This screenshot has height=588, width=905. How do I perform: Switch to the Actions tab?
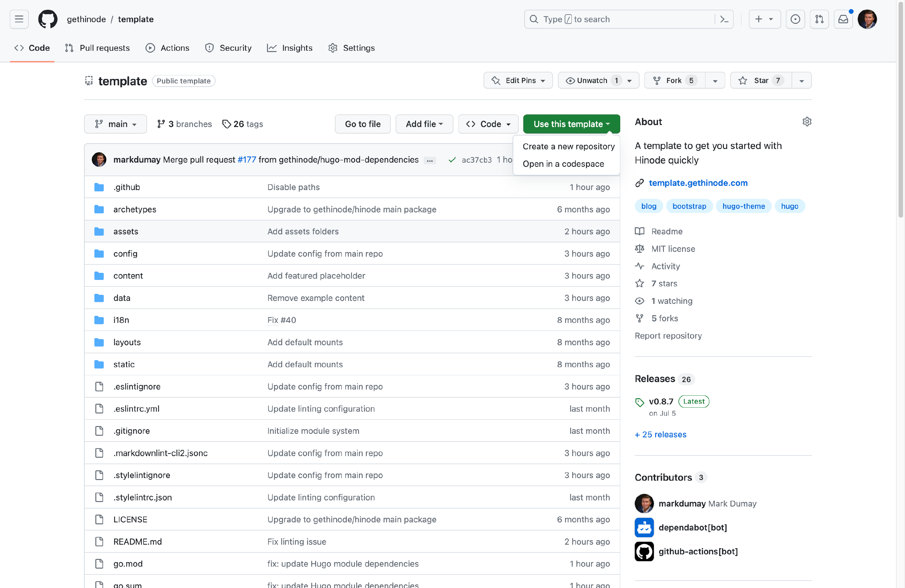(167, 48)
